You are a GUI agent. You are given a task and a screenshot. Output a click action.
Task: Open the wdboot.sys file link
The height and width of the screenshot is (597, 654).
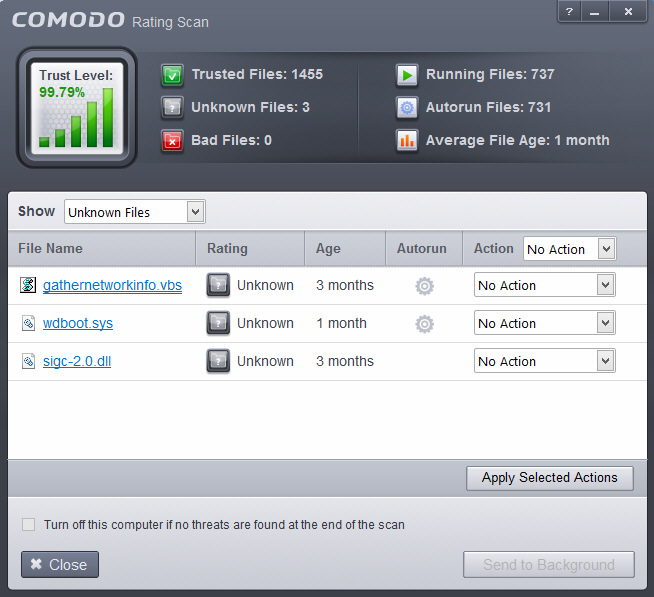tap(78, 323)
